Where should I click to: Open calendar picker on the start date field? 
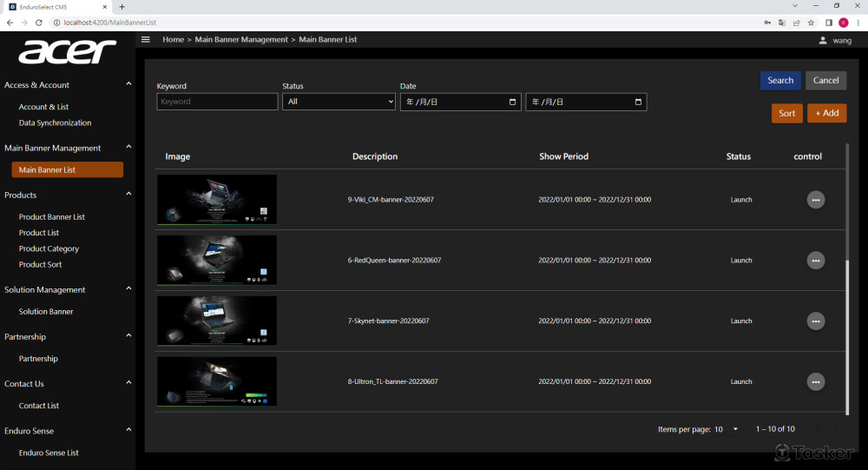[512, 102]
